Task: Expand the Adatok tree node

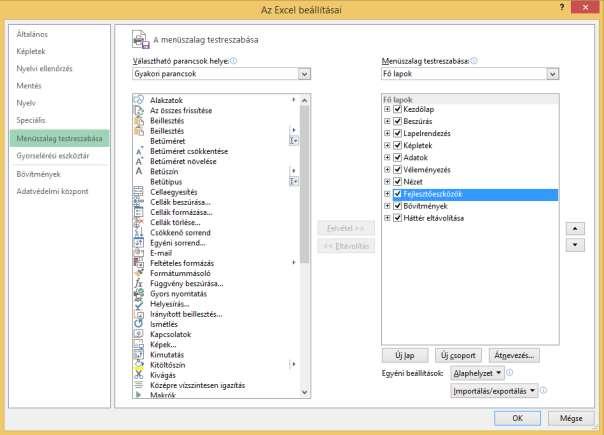Action: click(x=387, y=157)
